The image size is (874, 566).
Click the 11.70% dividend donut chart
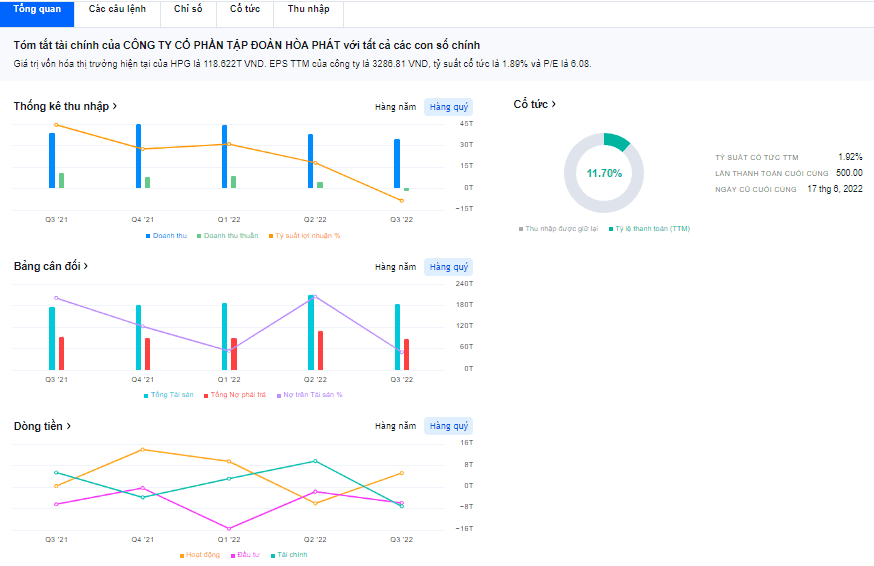[604, 173]
